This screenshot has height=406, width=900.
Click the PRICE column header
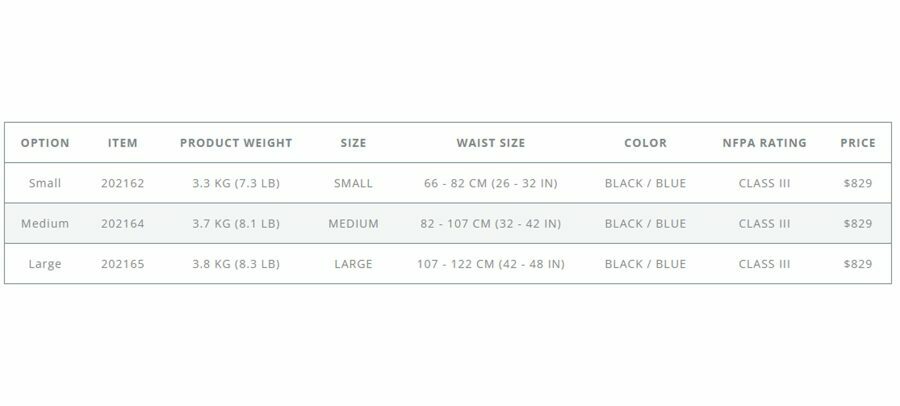[858, 143]
